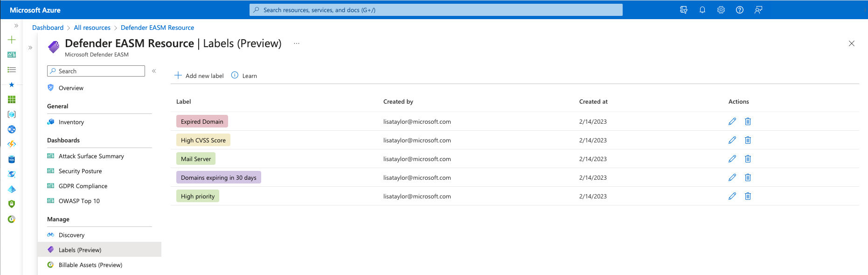Click Add new label
Screen dimensions: 868x275
[x=199, y=76]
